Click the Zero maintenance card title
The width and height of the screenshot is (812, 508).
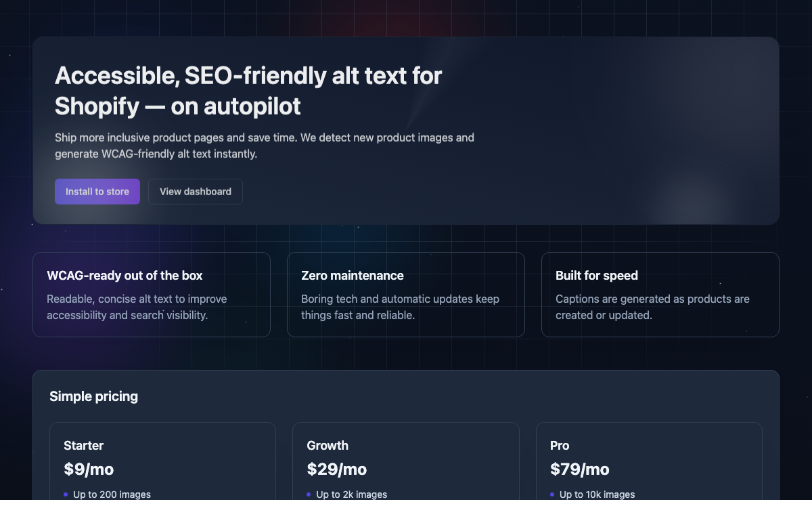point(353,276)
